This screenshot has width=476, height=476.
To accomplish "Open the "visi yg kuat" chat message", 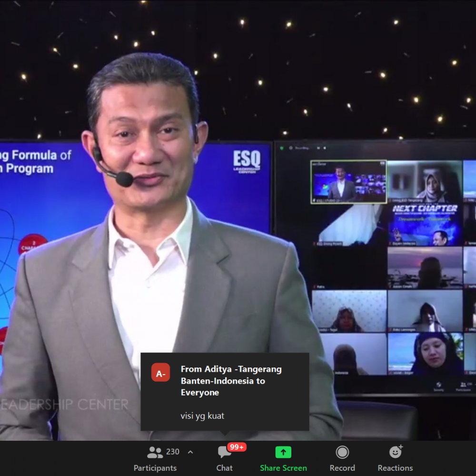I will tap(202, 416).
